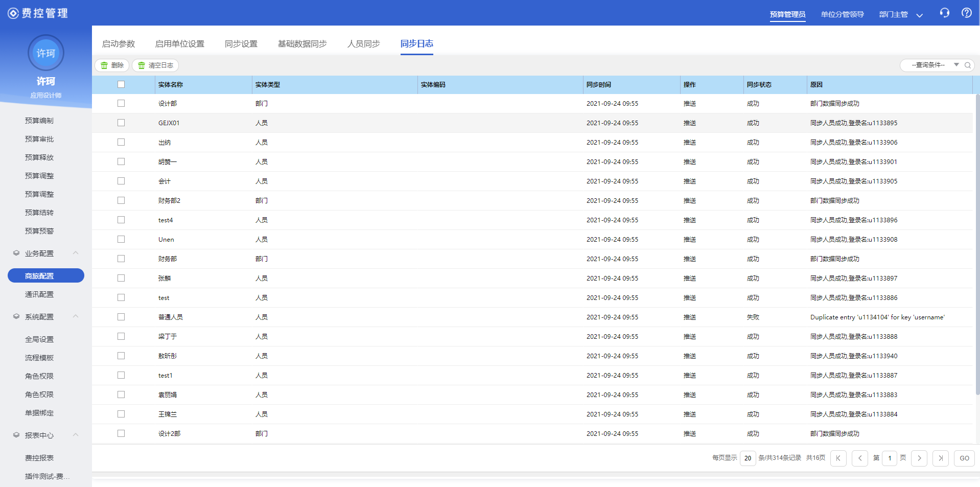Click the 报表中心 layers icon

pos(16,435)
